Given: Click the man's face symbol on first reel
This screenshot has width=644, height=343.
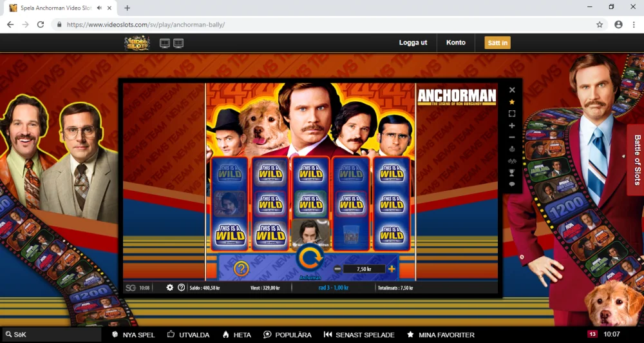Looking at the screenshot, I should (x=229, y=204).
